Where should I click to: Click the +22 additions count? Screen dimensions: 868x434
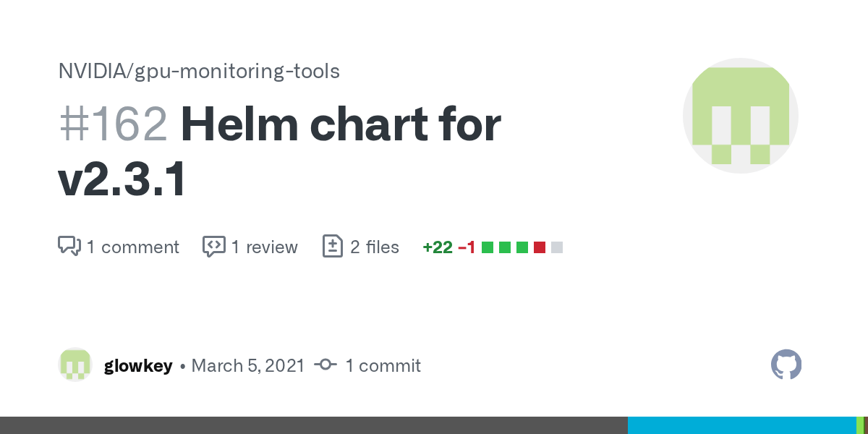pos(438,247)
